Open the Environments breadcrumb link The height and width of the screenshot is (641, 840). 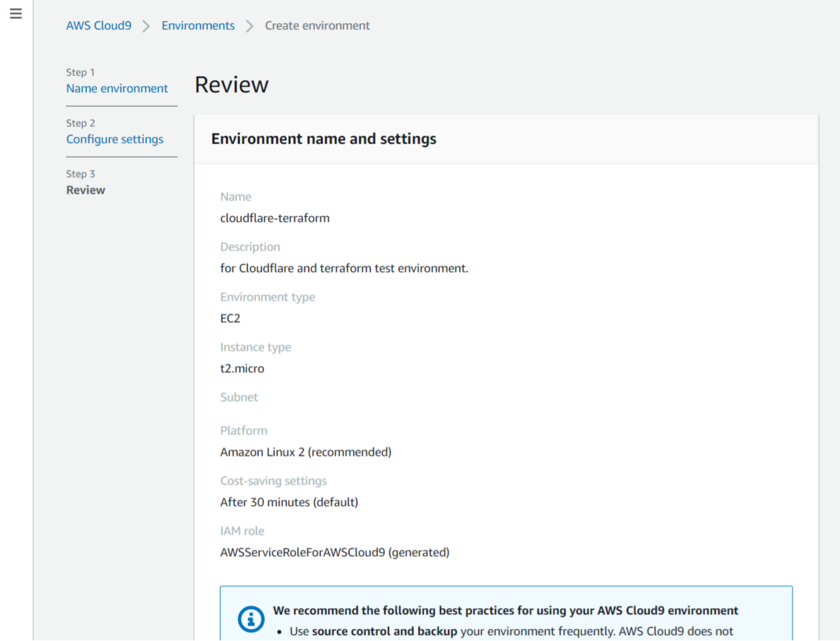(198, 25)
